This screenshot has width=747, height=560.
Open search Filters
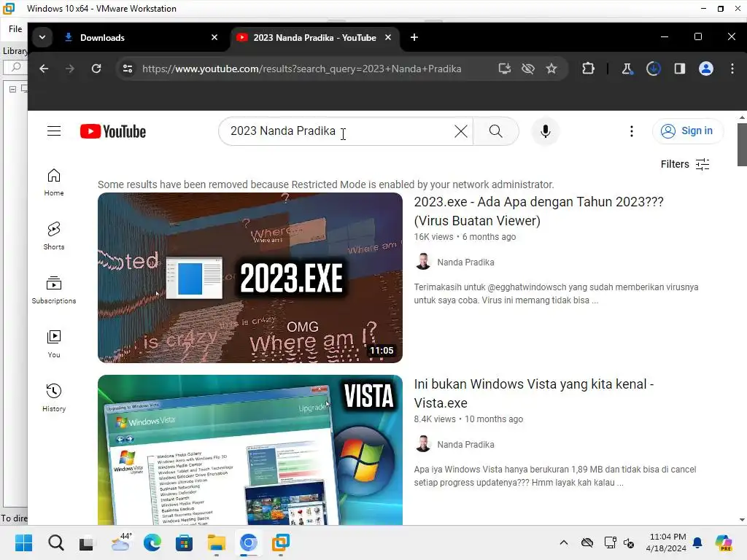(685, 164)
